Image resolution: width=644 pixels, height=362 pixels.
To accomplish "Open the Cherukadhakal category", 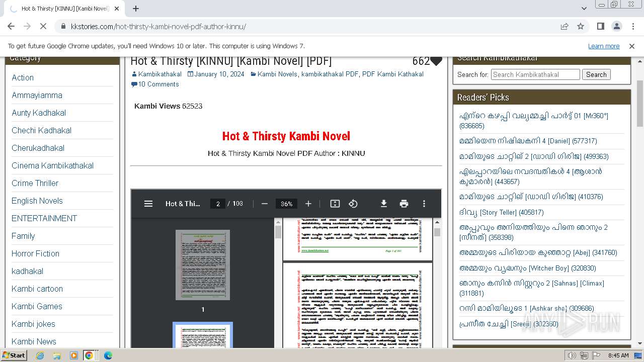I will click(x=38, y=148).
